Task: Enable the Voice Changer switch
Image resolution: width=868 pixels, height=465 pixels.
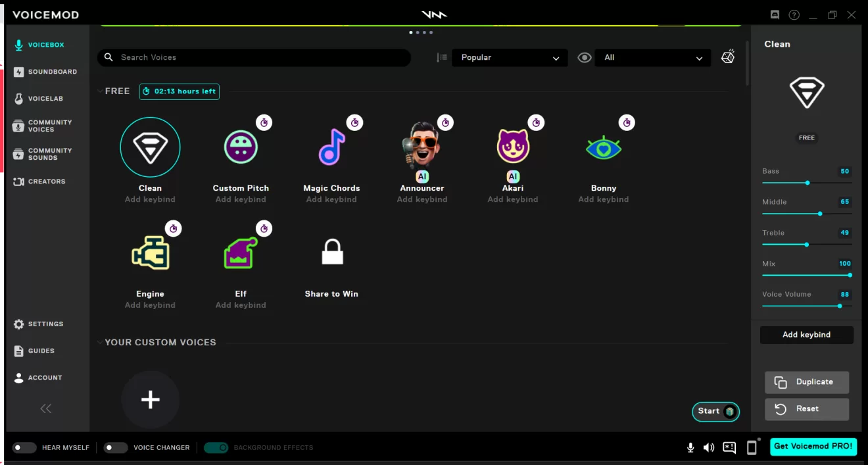Action: [116, 448]
